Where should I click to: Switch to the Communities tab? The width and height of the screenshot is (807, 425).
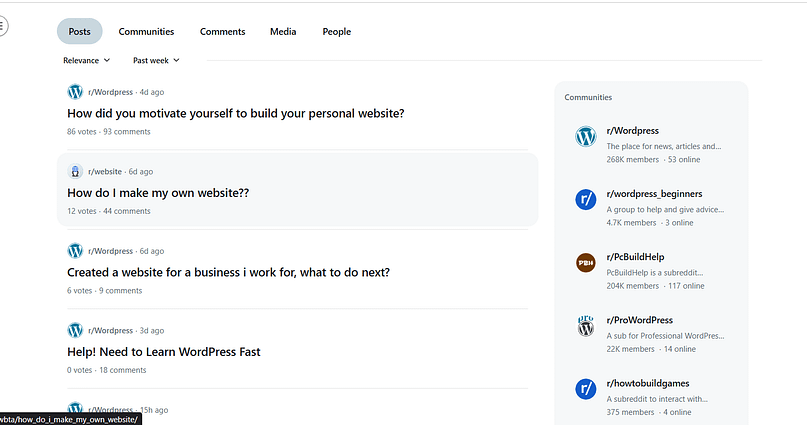coord(146,31)
